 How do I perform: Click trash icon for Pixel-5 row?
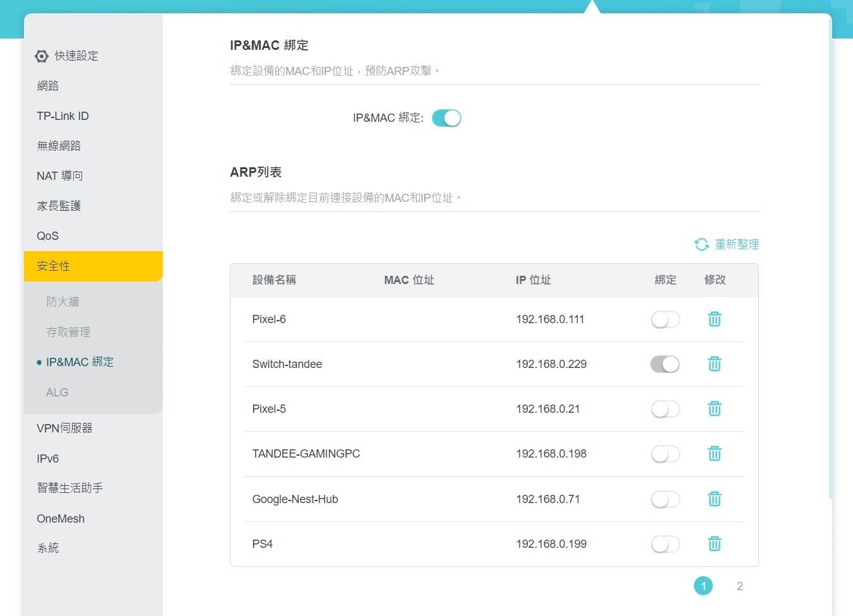[x=714, y=409]
